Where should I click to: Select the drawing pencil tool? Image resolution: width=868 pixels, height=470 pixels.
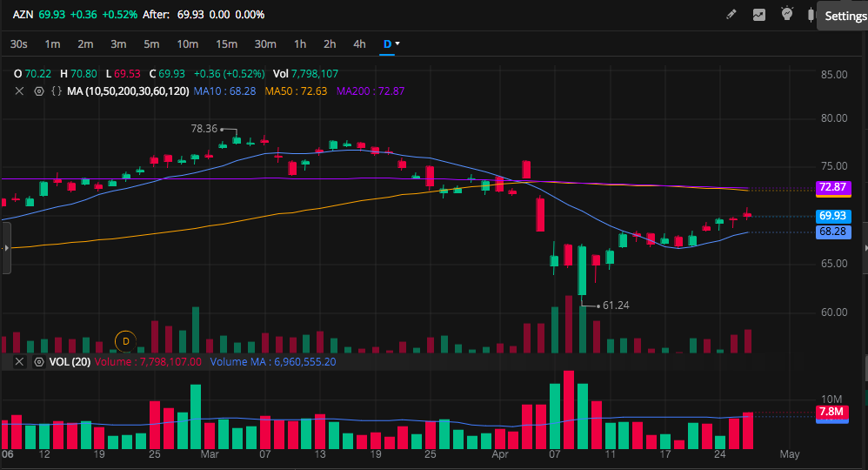coord(731,15)
